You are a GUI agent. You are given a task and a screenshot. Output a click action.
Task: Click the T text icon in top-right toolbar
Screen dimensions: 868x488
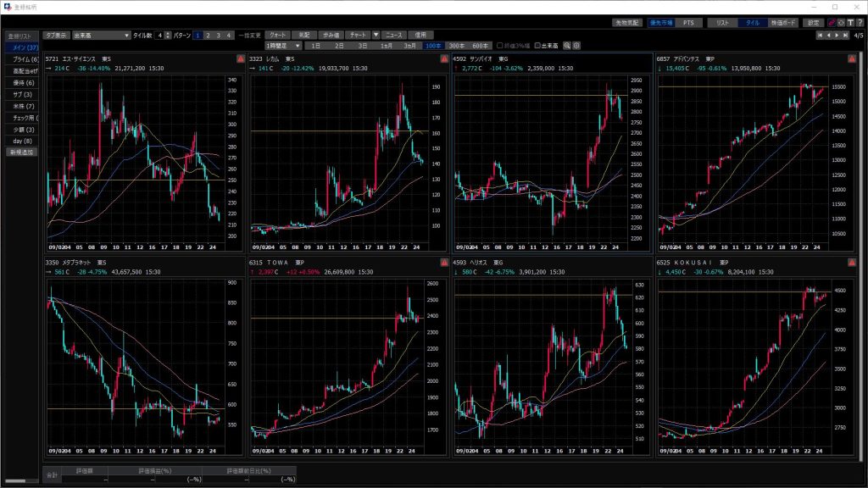pos(850,23)
